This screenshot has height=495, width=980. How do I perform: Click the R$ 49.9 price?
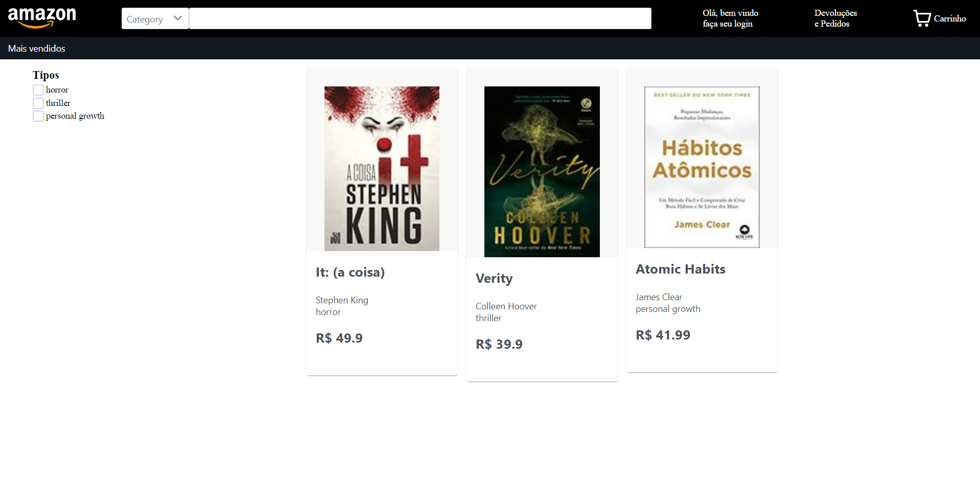click(x=339, y=338)
